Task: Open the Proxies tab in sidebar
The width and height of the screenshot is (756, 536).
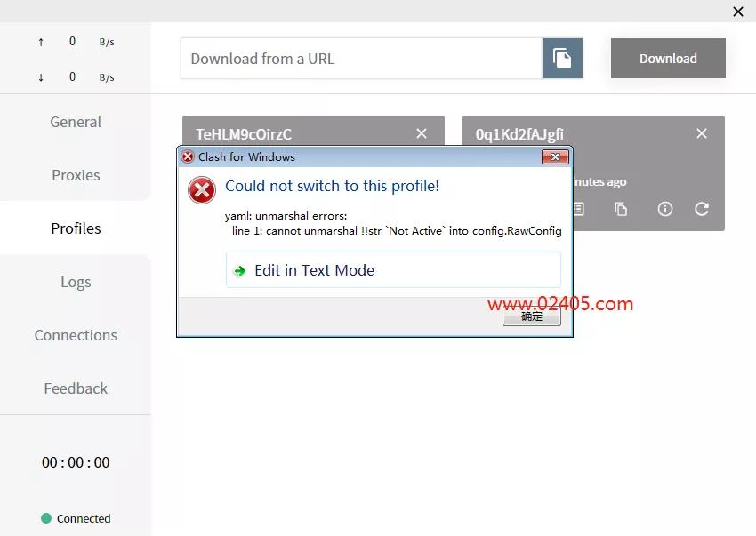Action: (x=76, y=175)
